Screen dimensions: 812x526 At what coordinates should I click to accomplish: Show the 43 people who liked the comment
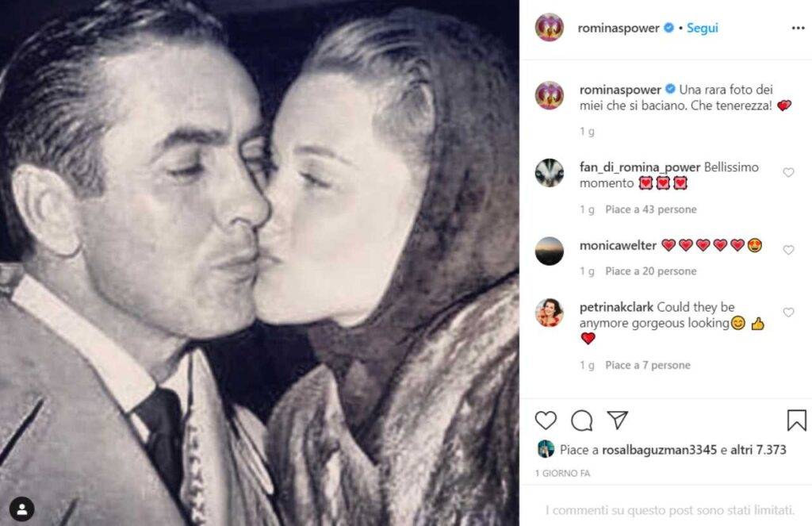(650, 209)
